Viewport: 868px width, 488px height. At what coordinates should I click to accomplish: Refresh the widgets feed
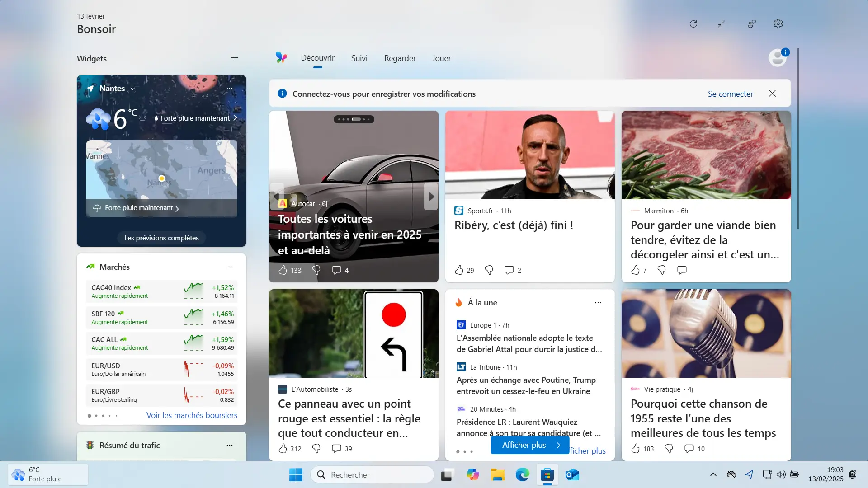pyautogui.click(x=693, y=24)
